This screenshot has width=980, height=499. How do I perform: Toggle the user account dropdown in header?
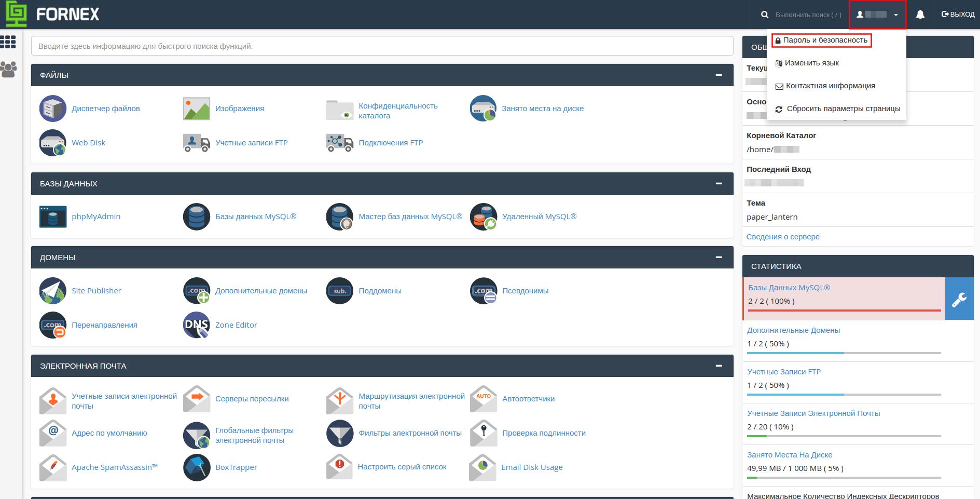877,15
